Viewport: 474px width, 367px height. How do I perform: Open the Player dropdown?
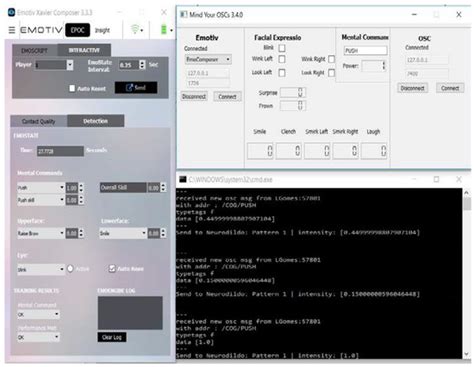70,65
